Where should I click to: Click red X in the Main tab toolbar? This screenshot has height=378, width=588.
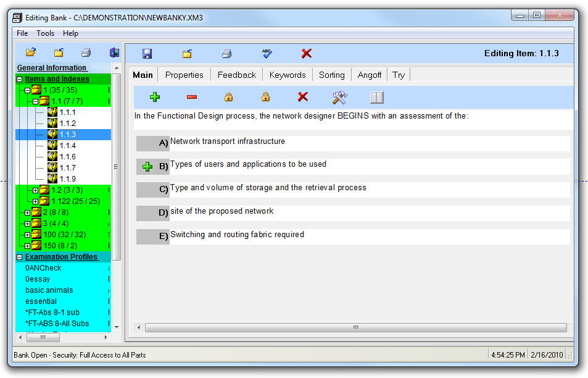coord(302,97)
